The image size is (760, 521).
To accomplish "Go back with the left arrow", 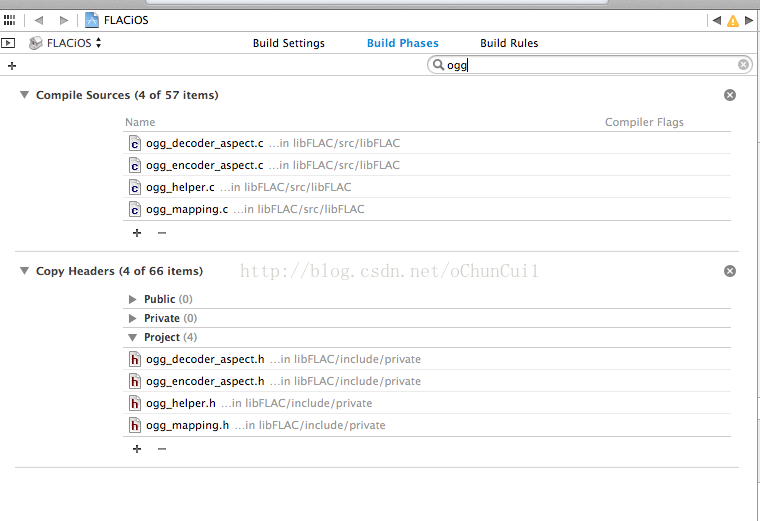I will click(x=40, y=20).
